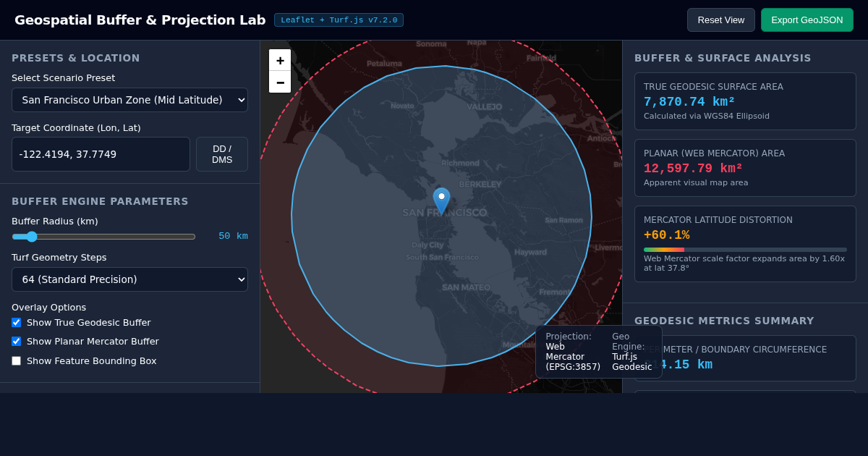868x456 pixels.
Task: Select the 12,597.79 km² planar area value
Action: tap(693, 169)
